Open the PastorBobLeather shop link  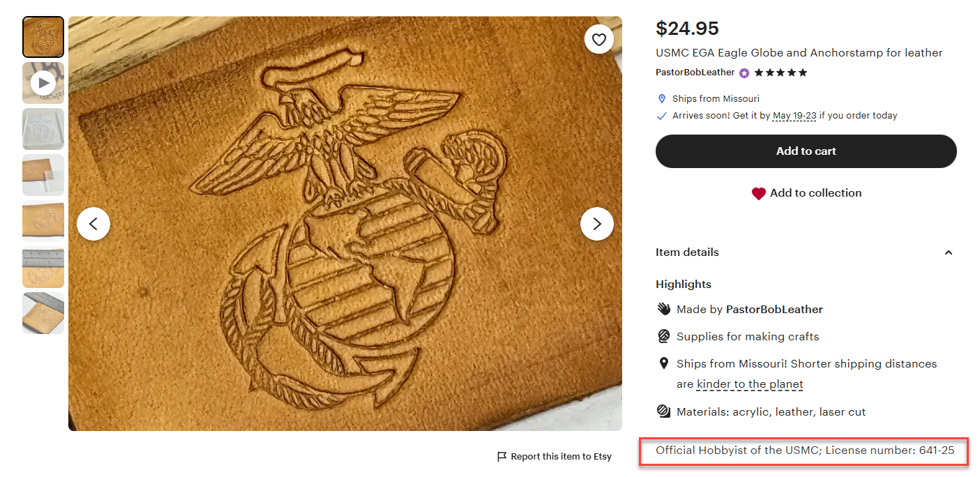point(695,73)
